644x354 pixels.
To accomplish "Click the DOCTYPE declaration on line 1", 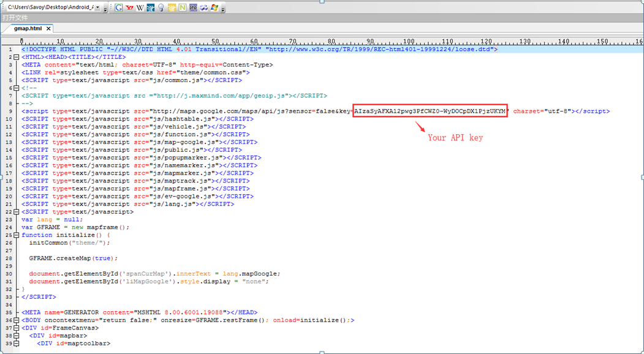I will 259,49.
